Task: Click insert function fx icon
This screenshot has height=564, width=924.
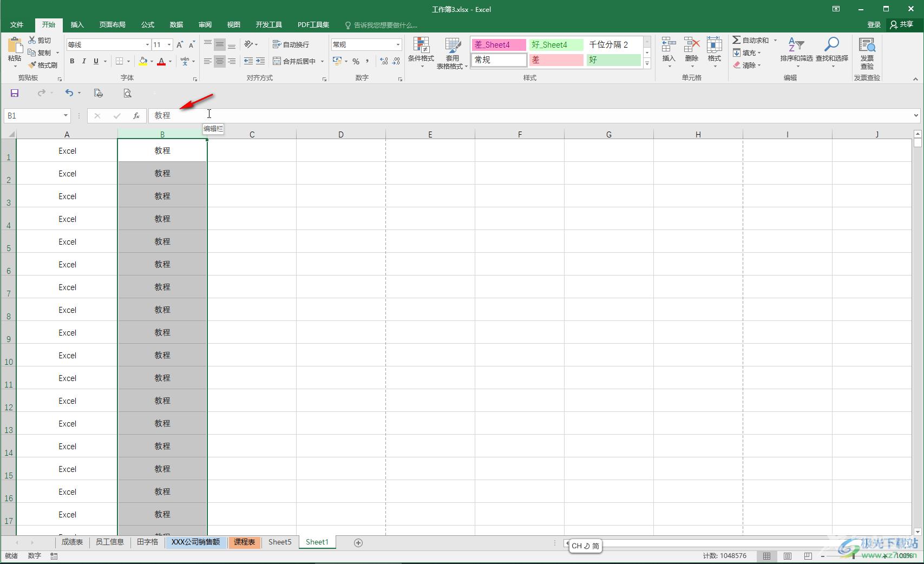Action: click(136, 115)
